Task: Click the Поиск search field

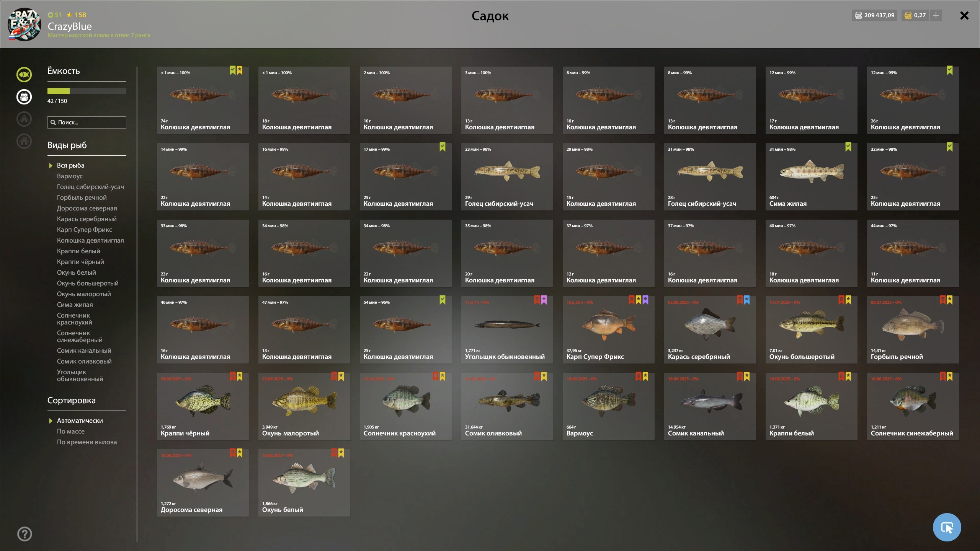Action: pyautogui.click(x=87, y=122)
